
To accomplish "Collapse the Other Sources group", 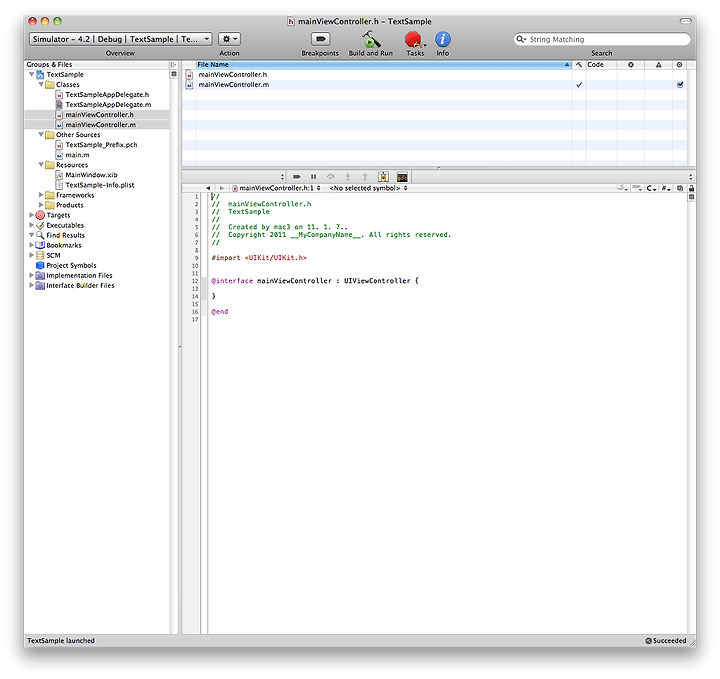I will point(41,135).
